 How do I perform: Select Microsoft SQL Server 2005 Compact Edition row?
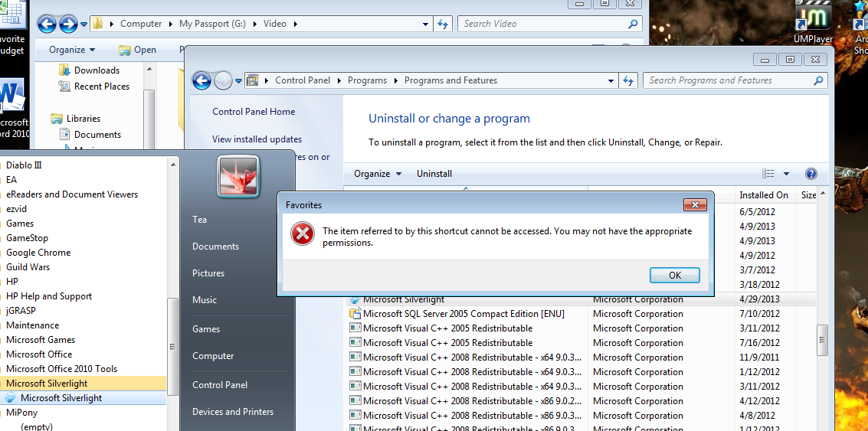(580, 314)
